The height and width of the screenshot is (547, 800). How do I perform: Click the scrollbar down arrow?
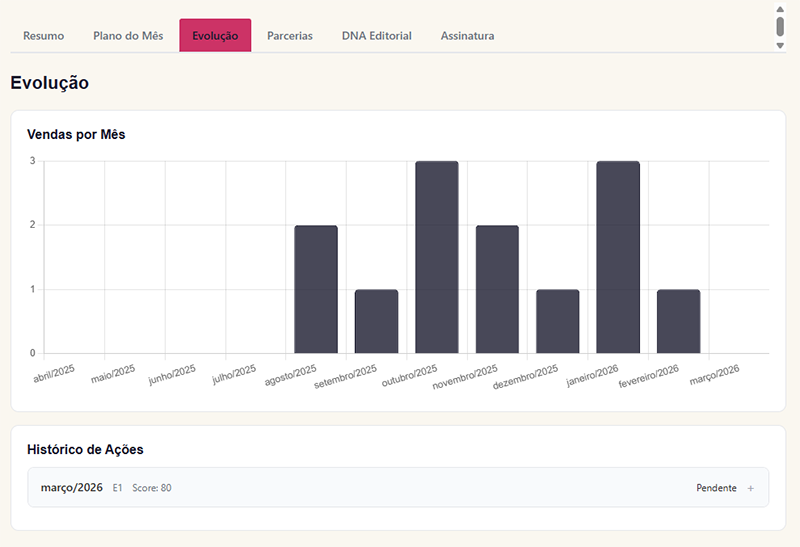[780, 45]
